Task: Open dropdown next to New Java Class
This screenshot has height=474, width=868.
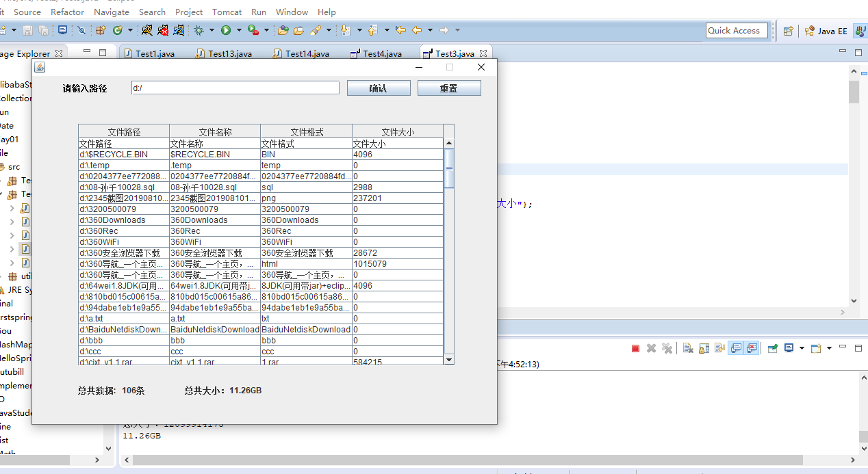Action: (x=130, y=30)
